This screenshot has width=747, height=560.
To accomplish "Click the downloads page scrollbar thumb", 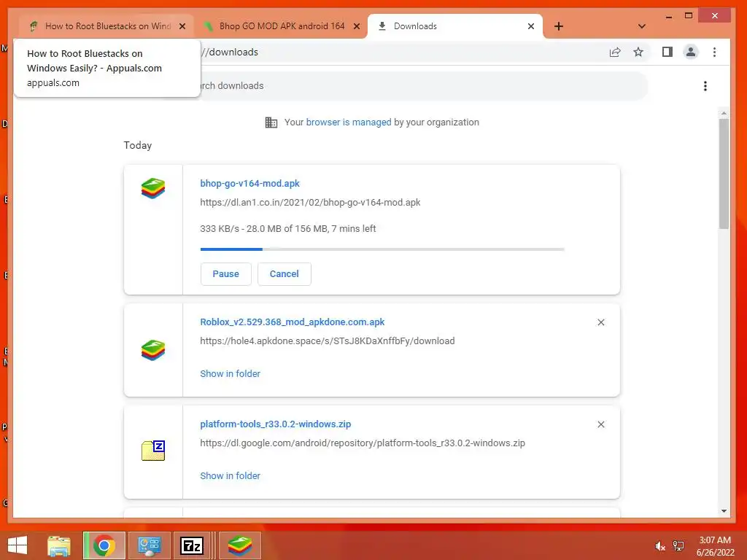I will tap(724, 174).
